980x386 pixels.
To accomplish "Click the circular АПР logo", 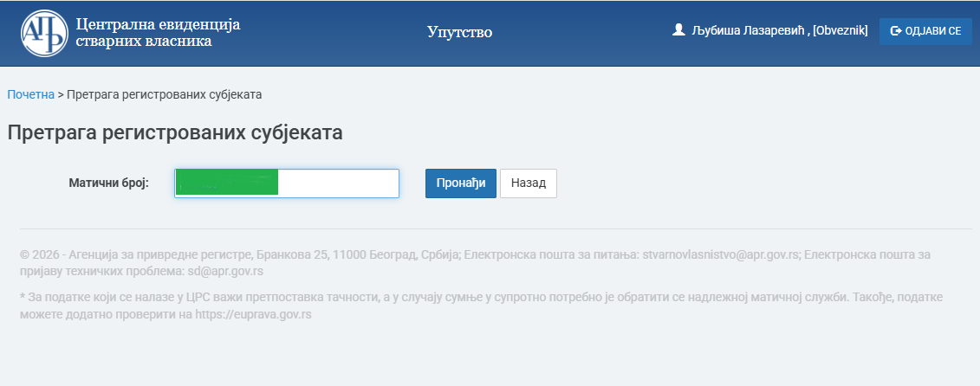I will tap(44, 33).
